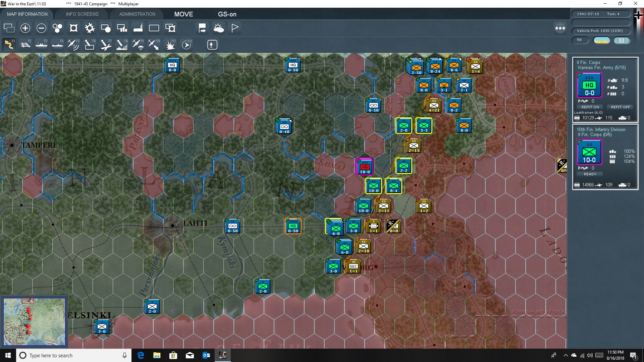Viewport: 644px width, 362px height.
Task: Select the F7 bomb airfield mode
Action: [x=105, y=45]
